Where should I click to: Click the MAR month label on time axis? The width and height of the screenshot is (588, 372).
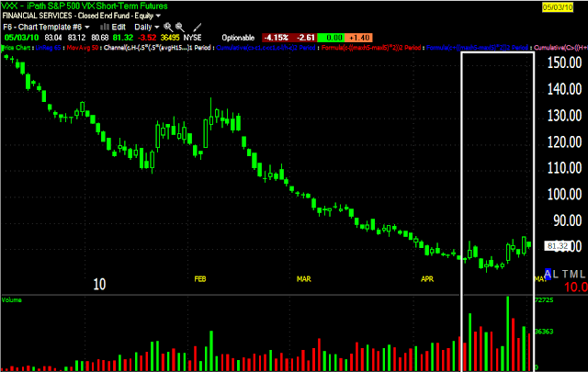point(304,279)
